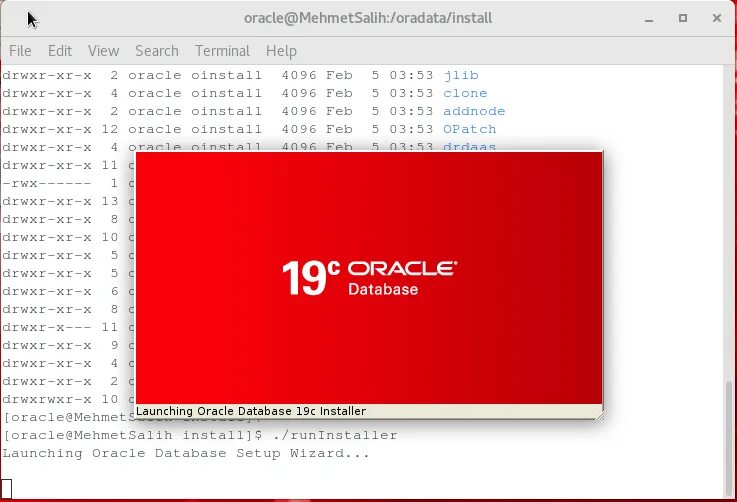
Task: Click the splash window resize grip corner
Action: [x=599, y=416]
